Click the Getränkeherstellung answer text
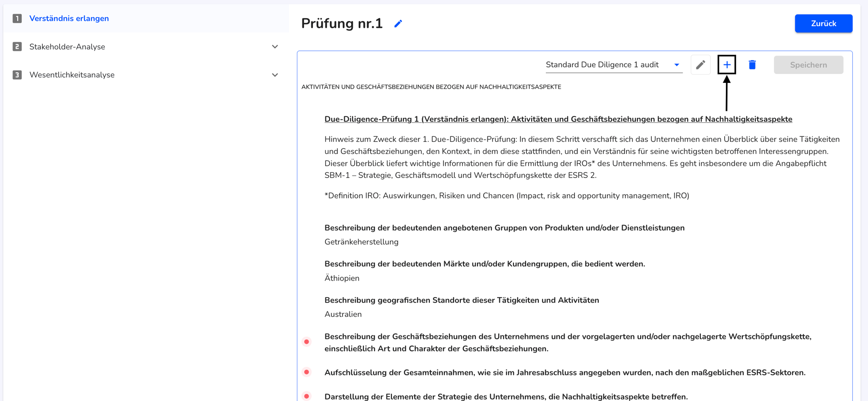868x401 pixels. coord(361,242)
